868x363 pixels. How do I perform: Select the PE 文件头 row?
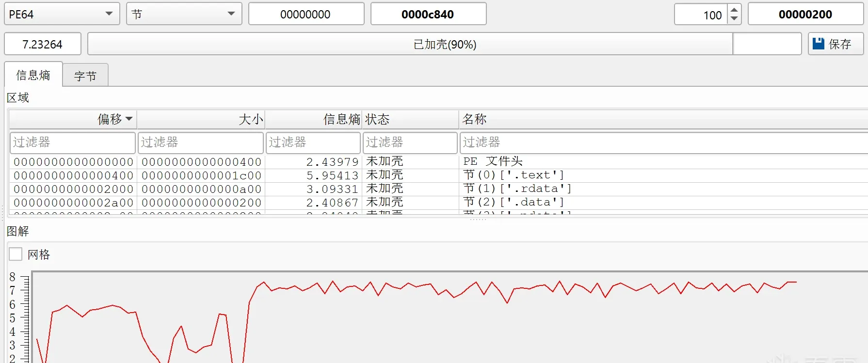point(438,161)
